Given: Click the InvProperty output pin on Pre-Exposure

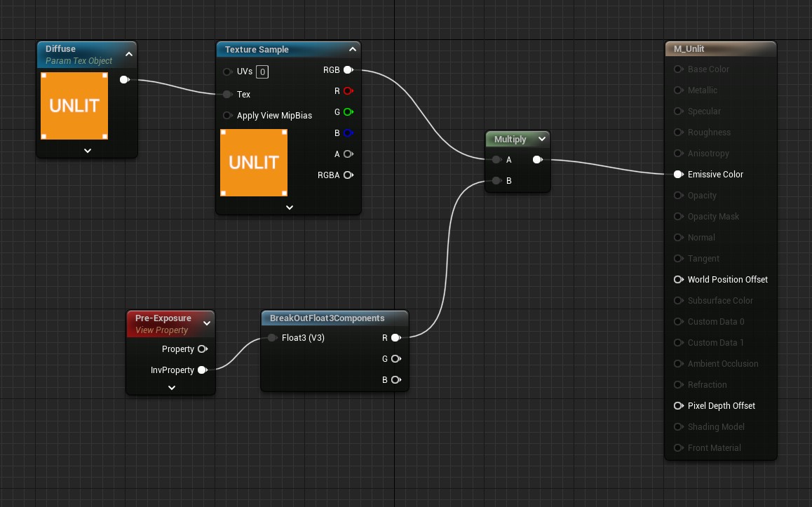Looking at the screenshot, I should 202,370.
